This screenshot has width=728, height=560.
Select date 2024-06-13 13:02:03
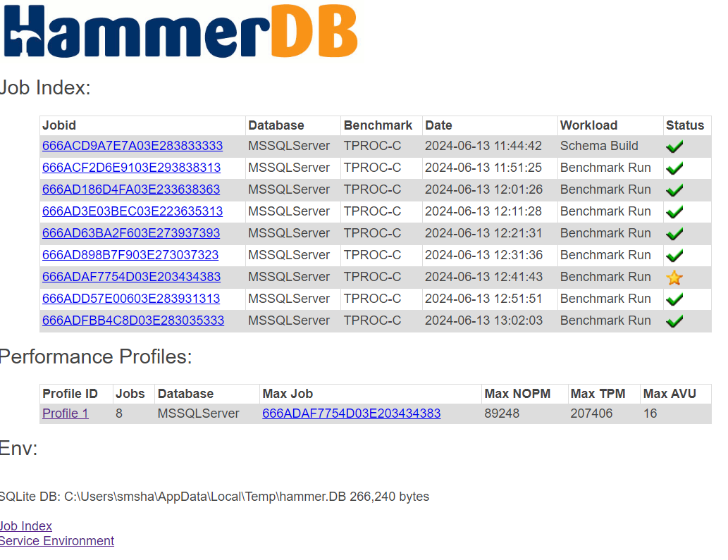click(483, 320)
